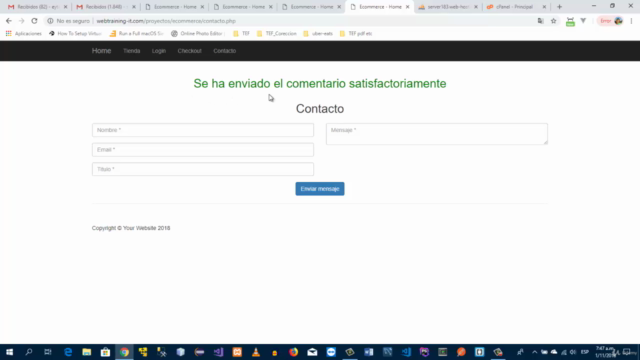The image size is (640, 360).
Task: Open TeamViewer from the taskbar
Action: coord(331,352)
